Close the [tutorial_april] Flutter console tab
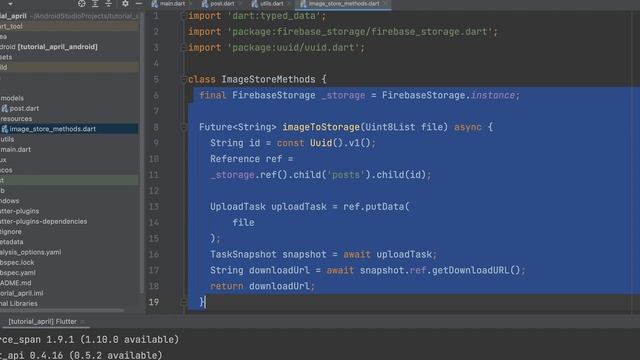This screenshot has height=360, width=640. (x=82, y=322)
